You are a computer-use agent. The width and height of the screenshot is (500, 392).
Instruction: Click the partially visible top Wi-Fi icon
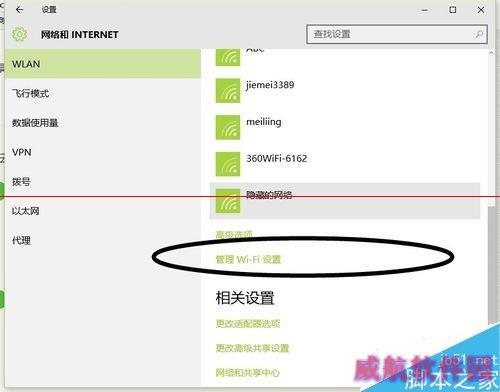228,57
